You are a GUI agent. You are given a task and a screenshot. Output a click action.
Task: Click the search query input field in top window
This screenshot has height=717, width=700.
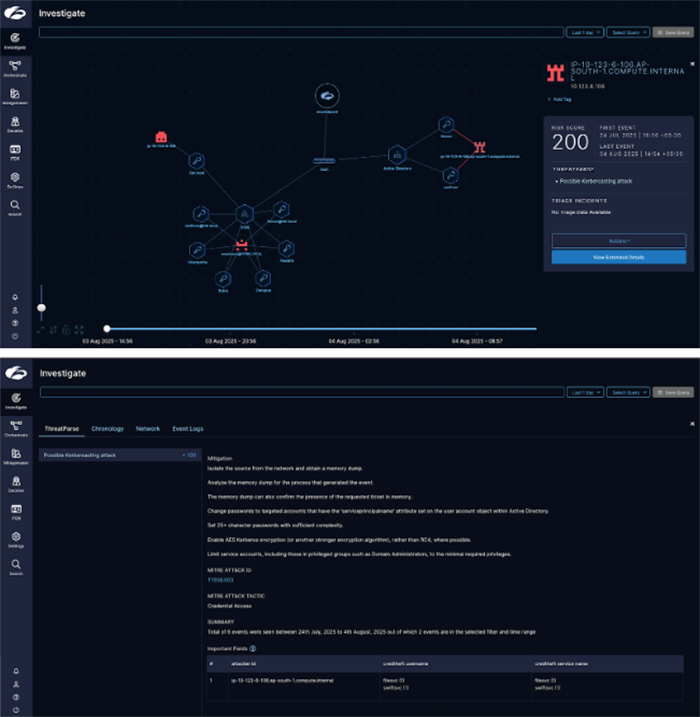300,32
